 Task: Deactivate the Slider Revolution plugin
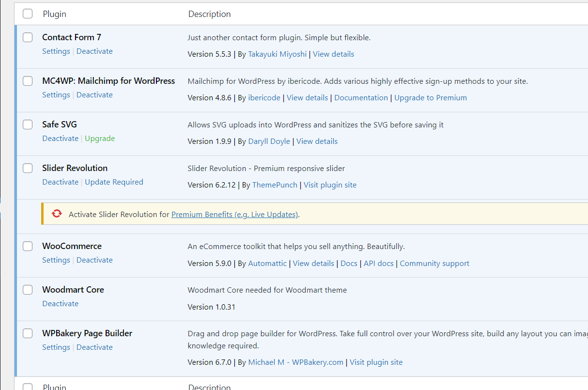(61, 182)
